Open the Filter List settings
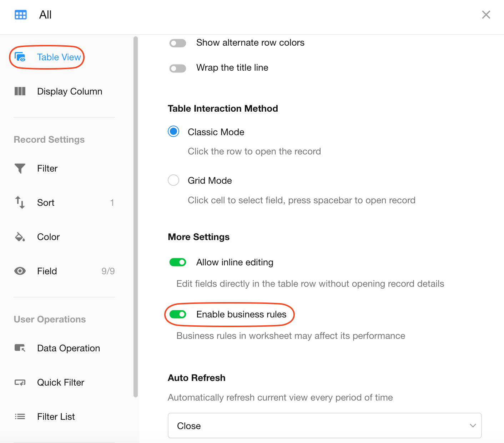 tap(56, 417)
